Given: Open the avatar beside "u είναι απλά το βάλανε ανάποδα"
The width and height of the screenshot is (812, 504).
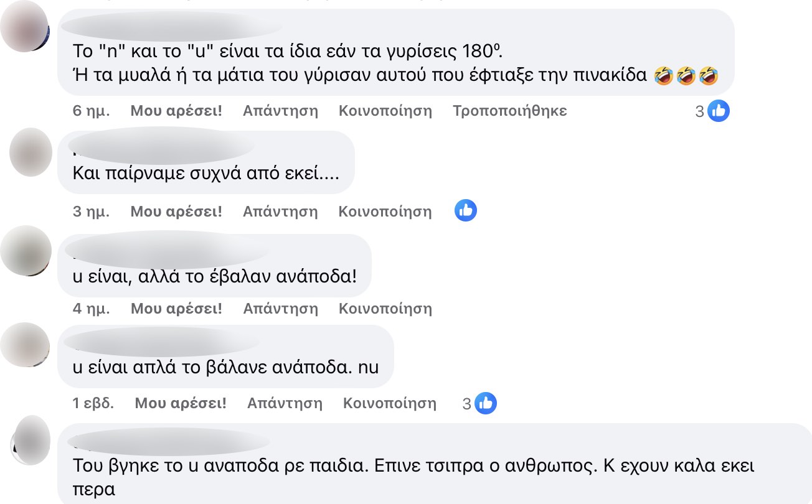Looking at the screenshot, I should click(26, 345).
